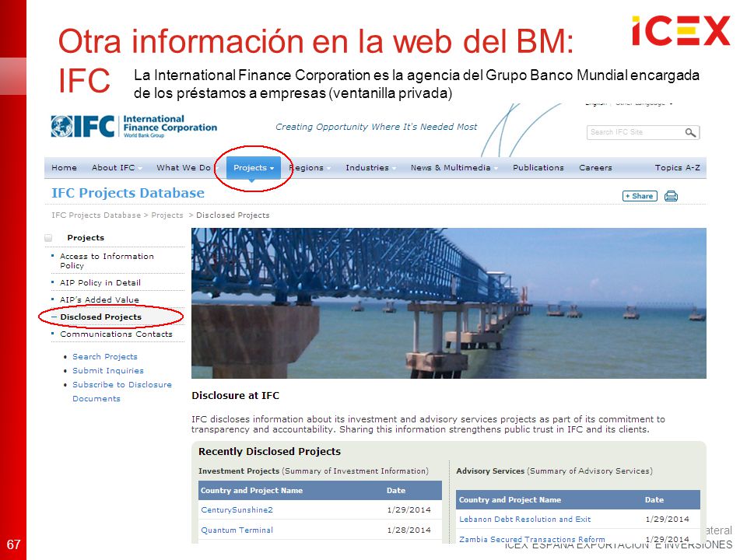Open AIP's Added Value
Viewport: 747px width, 560px height.
[x=99, y=299]
